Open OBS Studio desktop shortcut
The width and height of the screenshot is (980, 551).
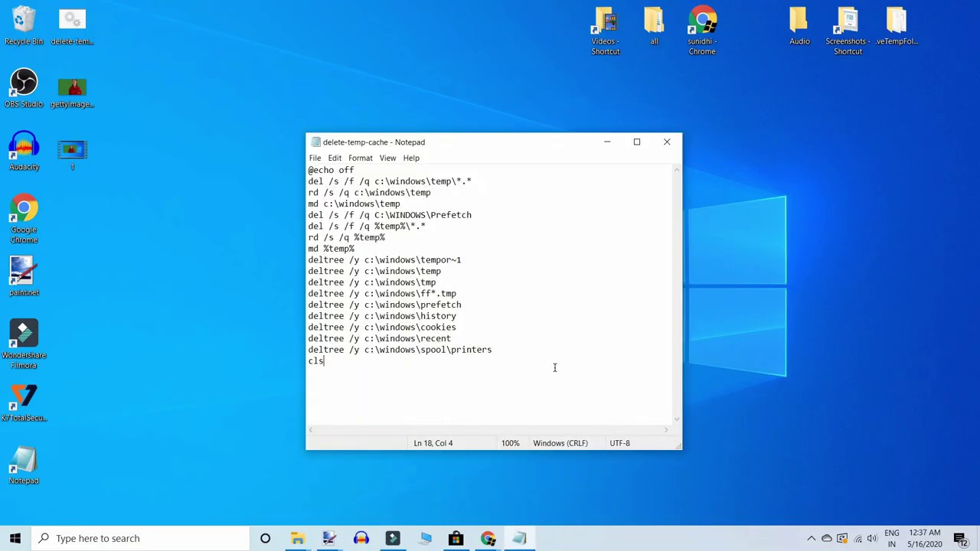point(24,89)
